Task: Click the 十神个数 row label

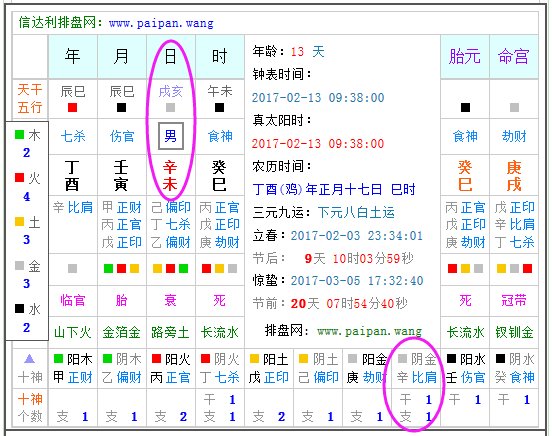Action: click(30, 408)
